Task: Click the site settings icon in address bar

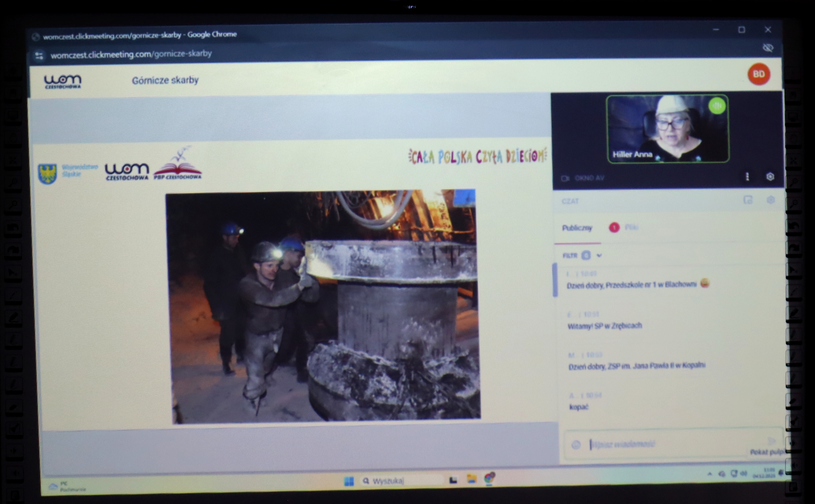Action: pyautogui.click(x=39, y=56)
